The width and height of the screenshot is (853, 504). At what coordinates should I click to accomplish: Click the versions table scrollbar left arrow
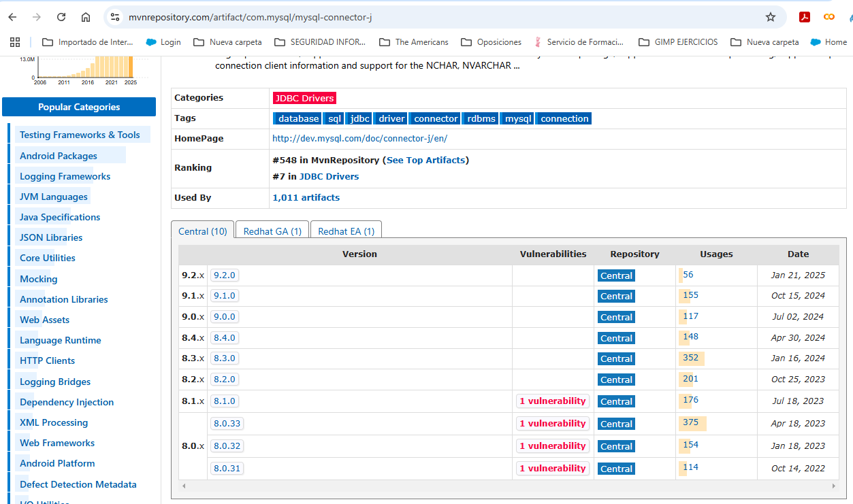(x=184, y=486)
